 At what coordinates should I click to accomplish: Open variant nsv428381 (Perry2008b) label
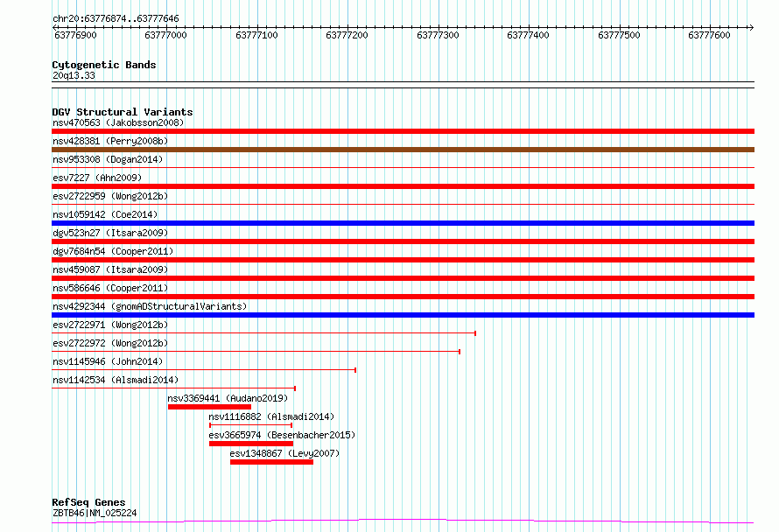110,141
